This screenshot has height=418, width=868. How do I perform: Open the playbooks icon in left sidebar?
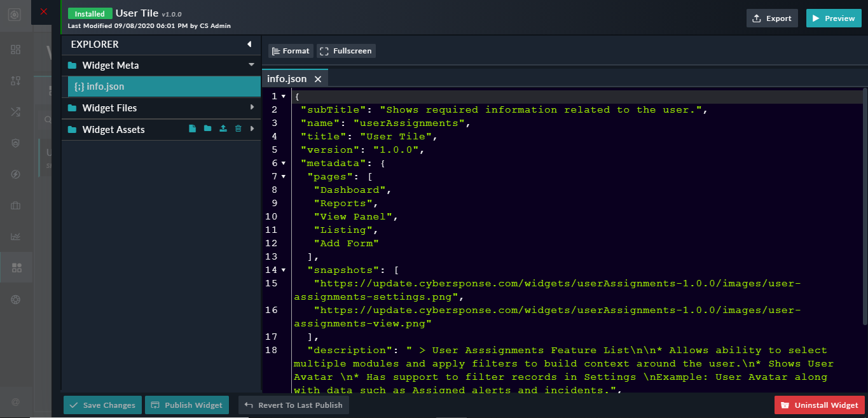pos(15,111)
